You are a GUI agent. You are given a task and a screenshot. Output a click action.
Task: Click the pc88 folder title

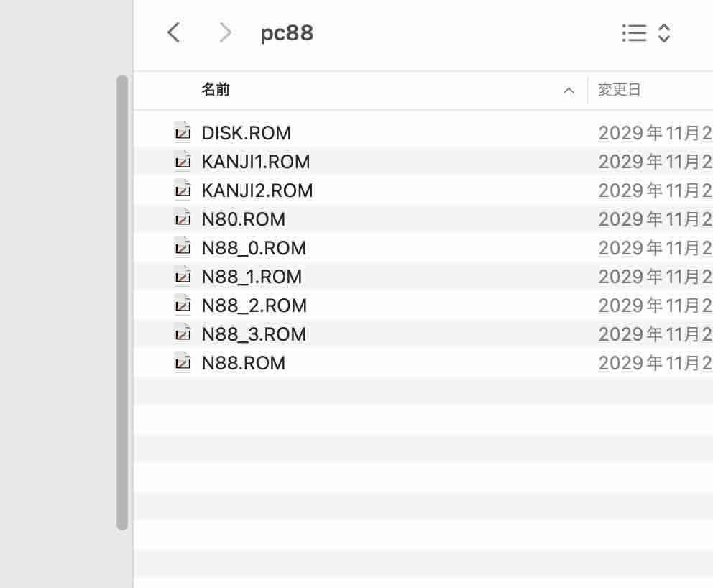point(287,33)
